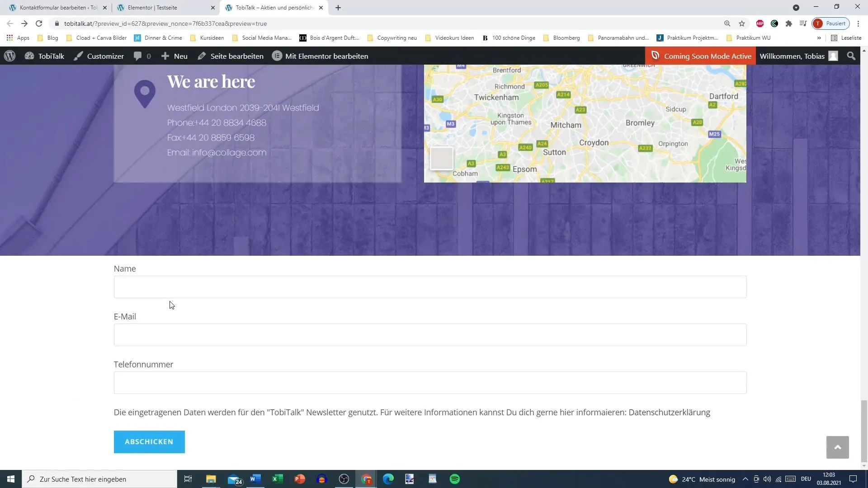Open the Datenschutzerklärung link
Image resolution: width=868 pixels, height=488 pixels.
point(669,412)
